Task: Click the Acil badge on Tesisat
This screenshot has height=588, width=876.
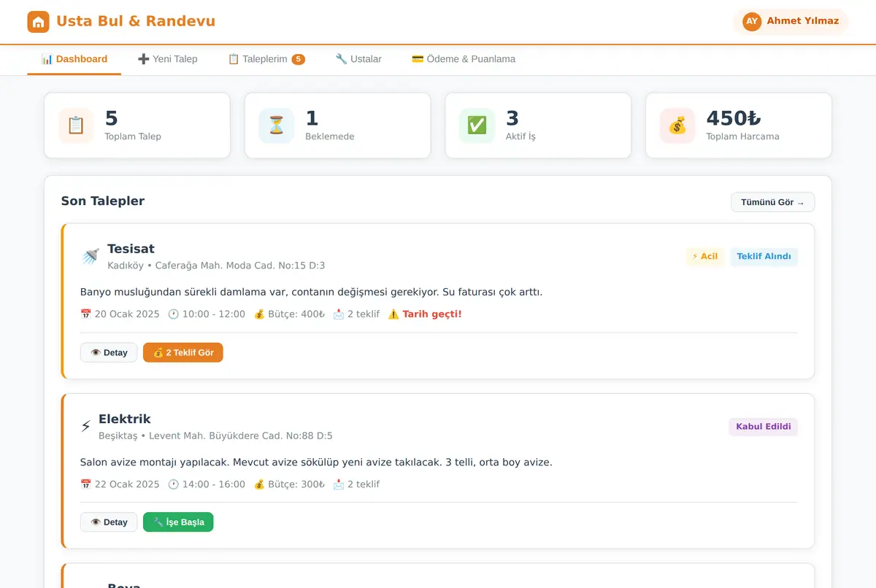Action: [x=705, y=256]
